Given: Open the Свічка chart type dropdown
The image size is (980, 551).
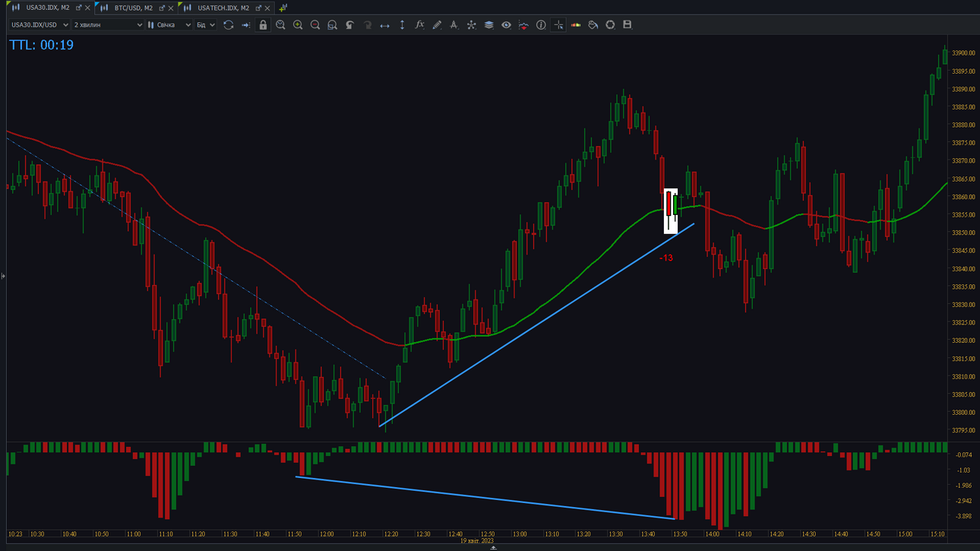Looking at the screenshot, I should 169,25.
